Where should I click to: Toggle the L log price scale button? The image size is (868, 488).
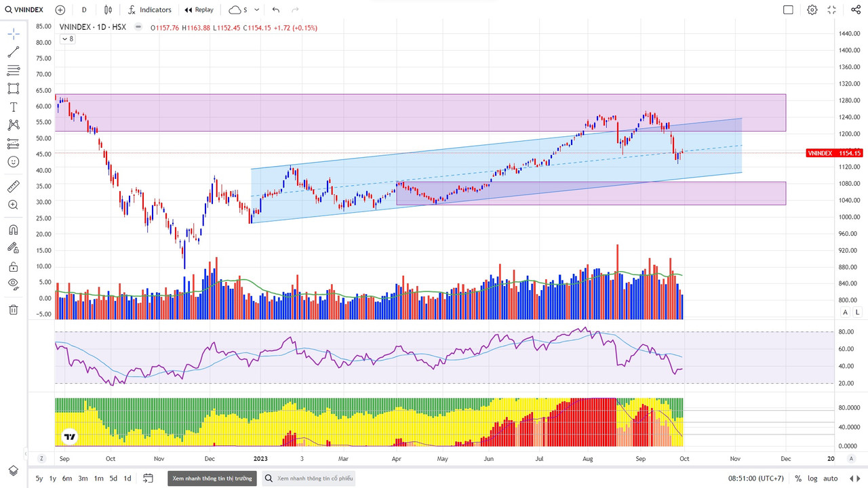(x=857, y=312)
